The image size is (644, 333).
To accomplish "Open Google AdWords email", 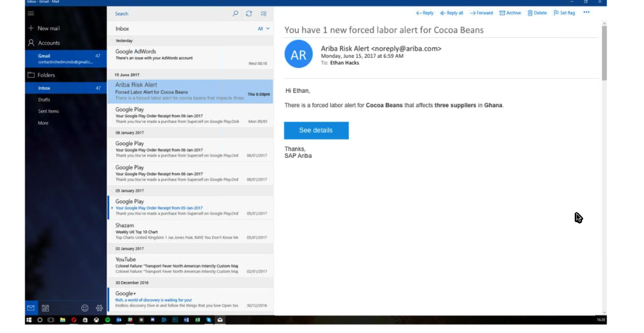I will 190,57.
